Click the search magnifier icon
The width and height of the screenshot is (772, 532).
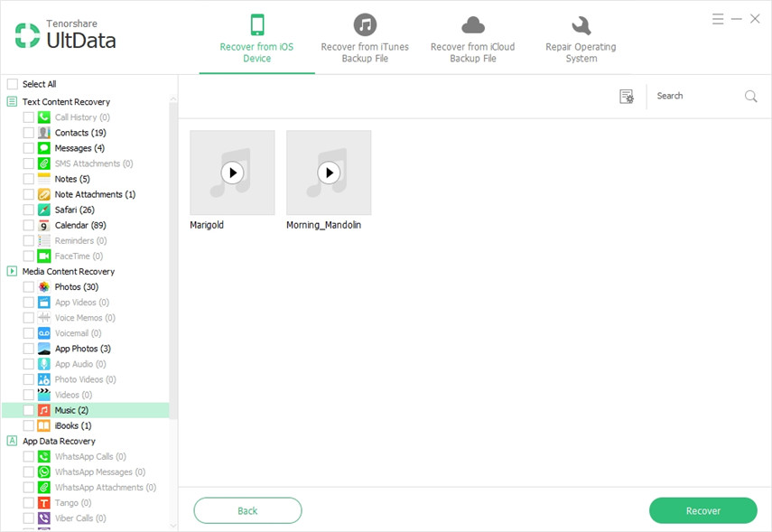click(750, 97)
